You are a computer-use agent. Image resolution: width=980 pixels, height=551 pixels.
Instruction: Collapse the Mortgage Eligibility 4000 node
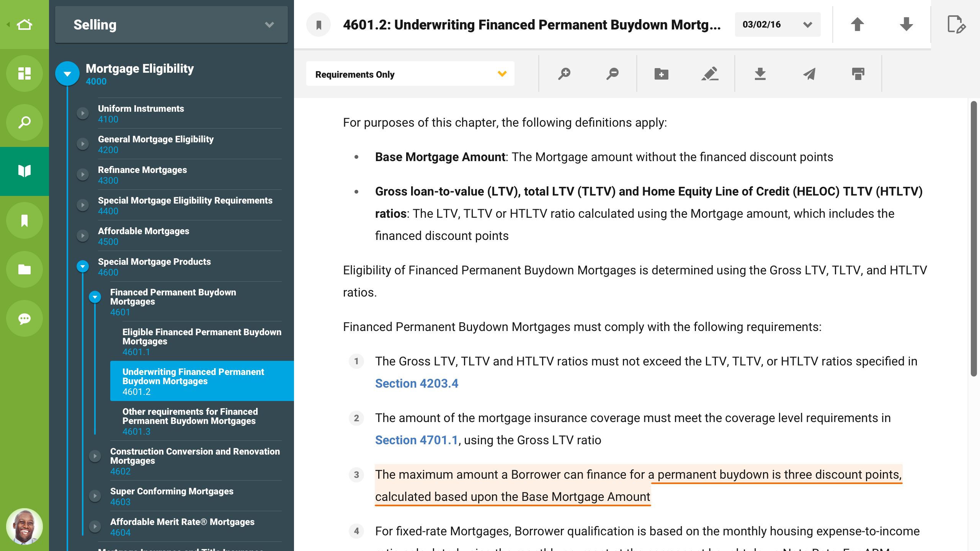[67, 73]
